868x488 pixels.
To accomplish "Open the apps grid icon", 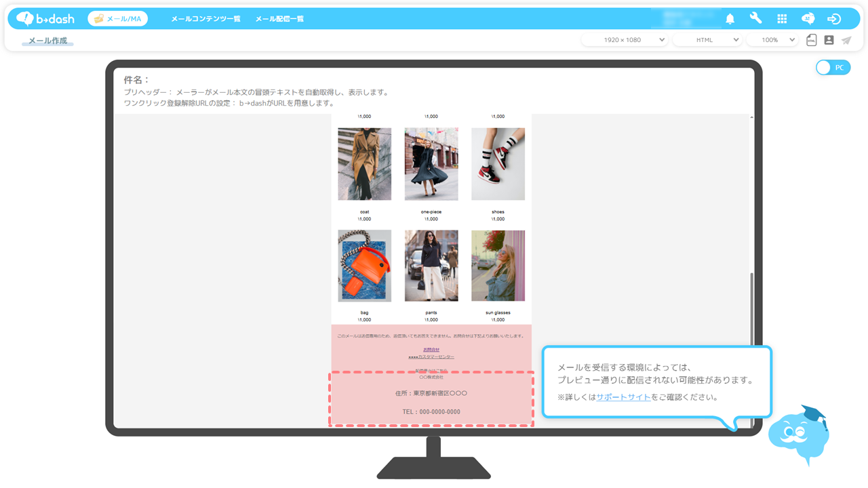I will click(782, 19).
